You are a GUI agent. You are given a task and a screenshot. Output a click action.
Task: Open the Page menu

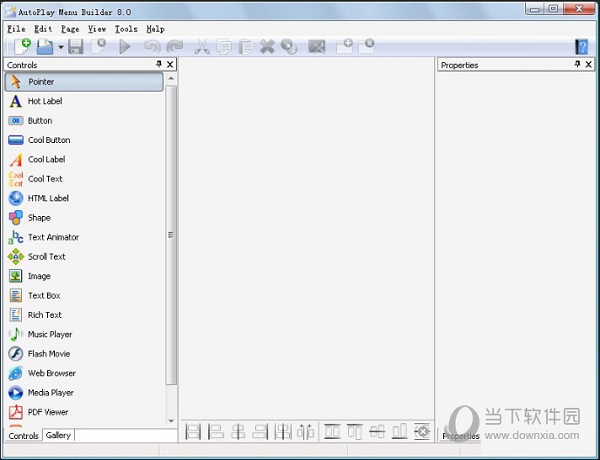(70, 29)
